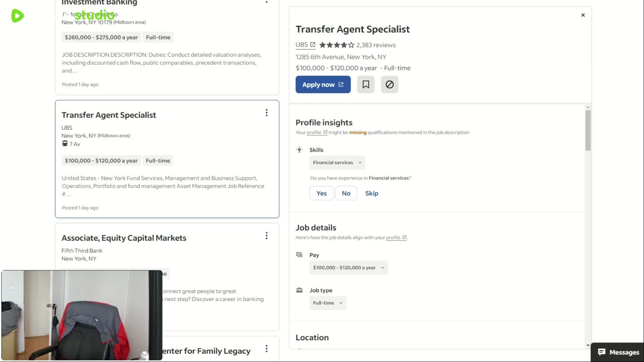Close the job details panel
Image resolution: width=644 pixels, height=362 pixels.
point(583,15)
